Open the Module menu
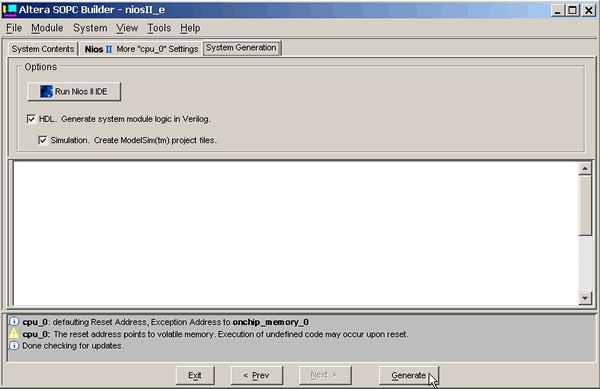Screen dimensions: 600x389 click(47, 28)
